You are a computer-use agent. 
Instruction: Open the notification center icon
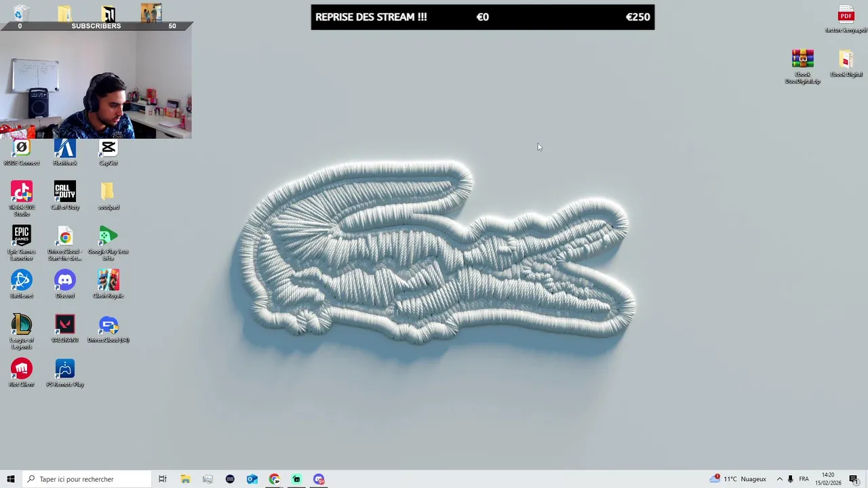[854, 479]
